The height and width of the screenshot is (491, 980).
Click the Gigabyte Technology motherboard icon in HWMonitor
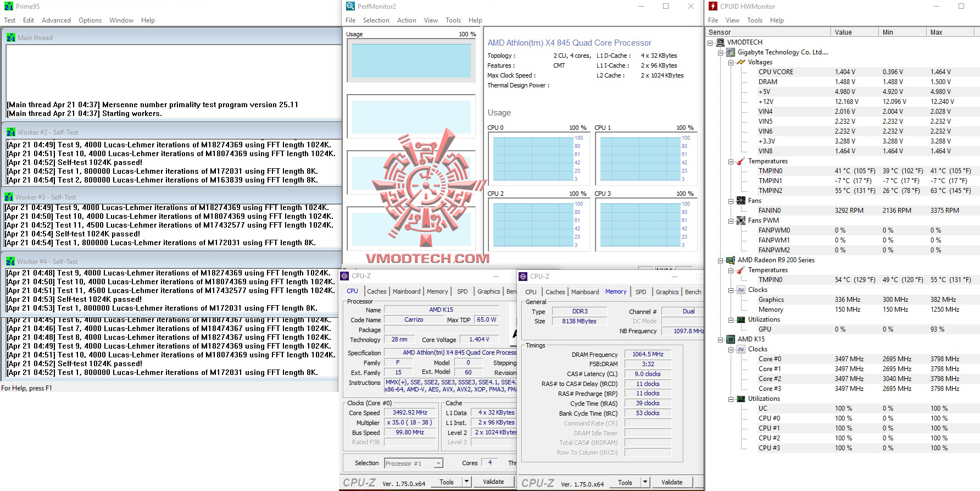pyautogui.click(x=731, y=52)
